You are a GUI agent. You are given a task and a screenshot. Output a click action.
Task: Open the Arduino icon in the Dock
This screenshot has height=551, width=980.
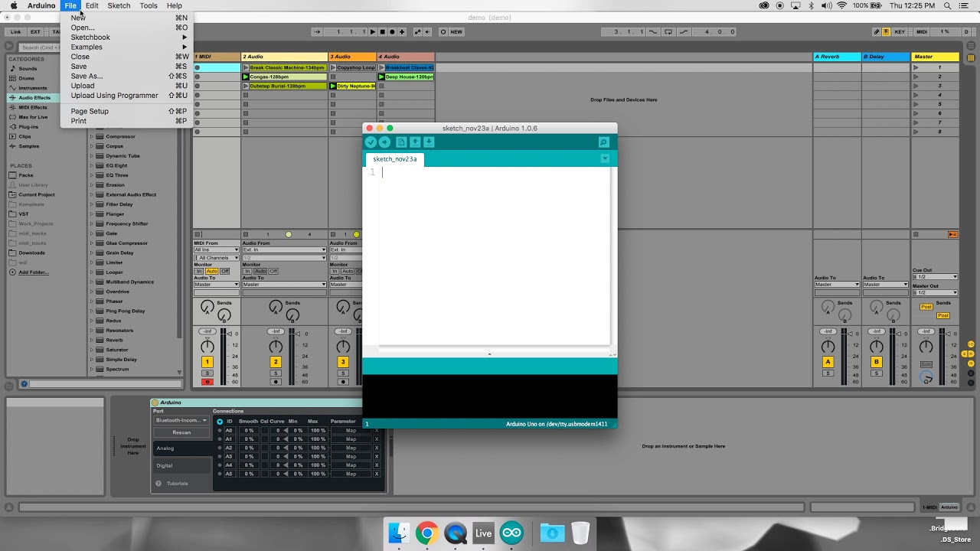click(x=511, y=533)
